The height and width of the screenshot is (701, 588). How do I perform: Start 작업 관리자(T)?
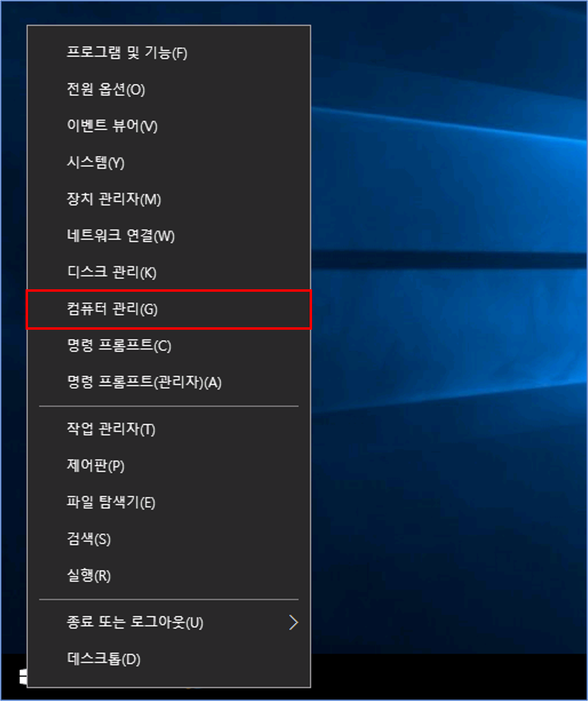click(169, 429)
